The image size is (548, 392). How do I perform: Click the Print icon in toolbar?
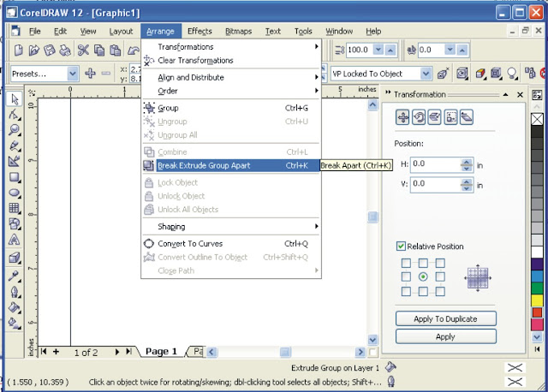click(65, 50)
